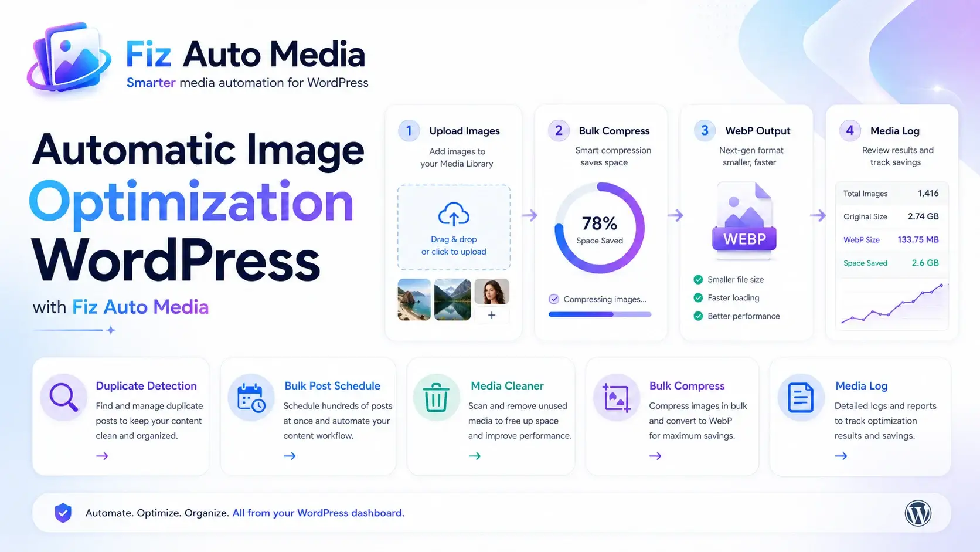Click the Space Saved value 2.6 GB
980x552 pixels.
tap(925, 263)
